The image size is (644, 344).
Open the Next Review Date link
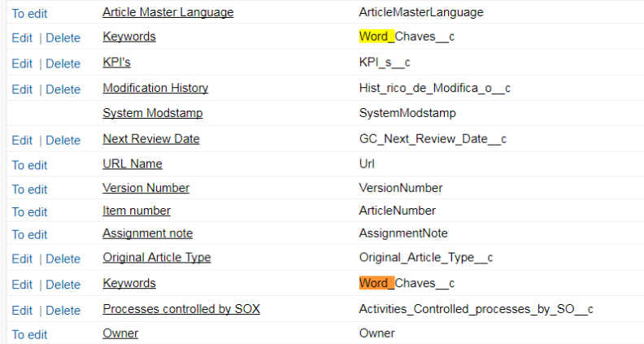click(x=150, y=139)
